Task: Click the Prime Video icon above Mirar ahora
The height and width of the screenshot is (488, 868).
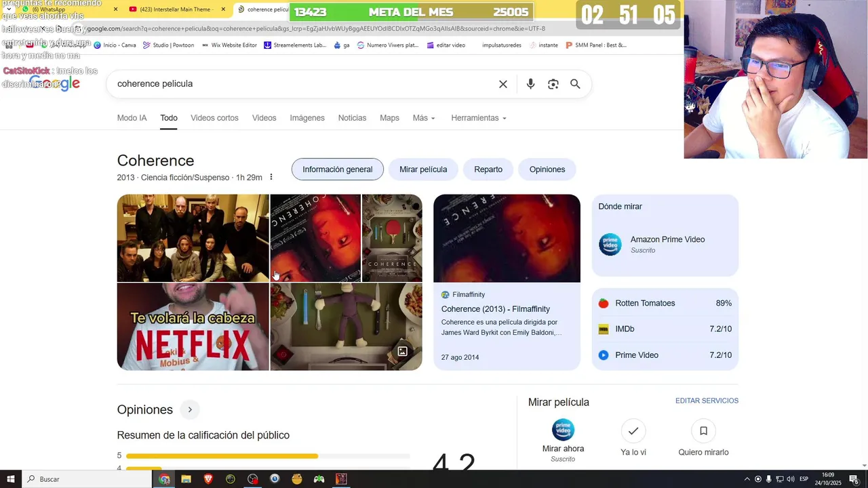Action: [563, 430]
